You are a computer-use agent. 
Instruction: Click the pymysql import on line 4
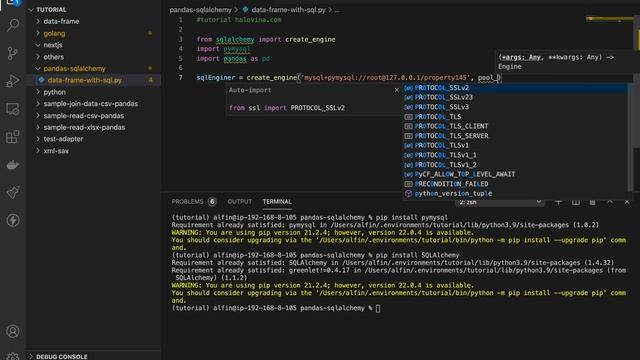point(237,49)
